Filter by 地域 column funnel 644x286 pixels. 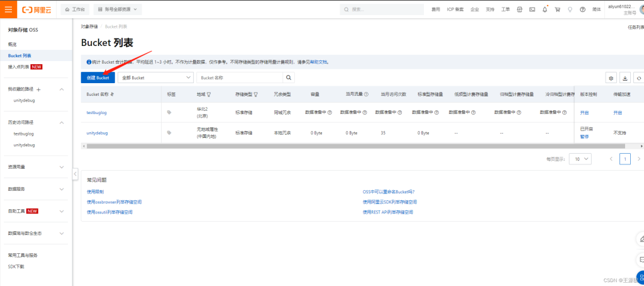[209, 94]
